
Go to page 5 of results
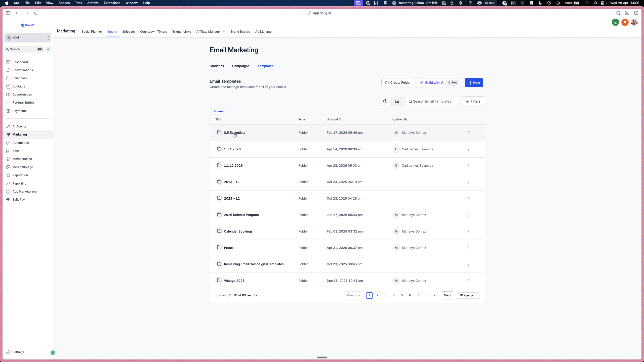point(402,295)
